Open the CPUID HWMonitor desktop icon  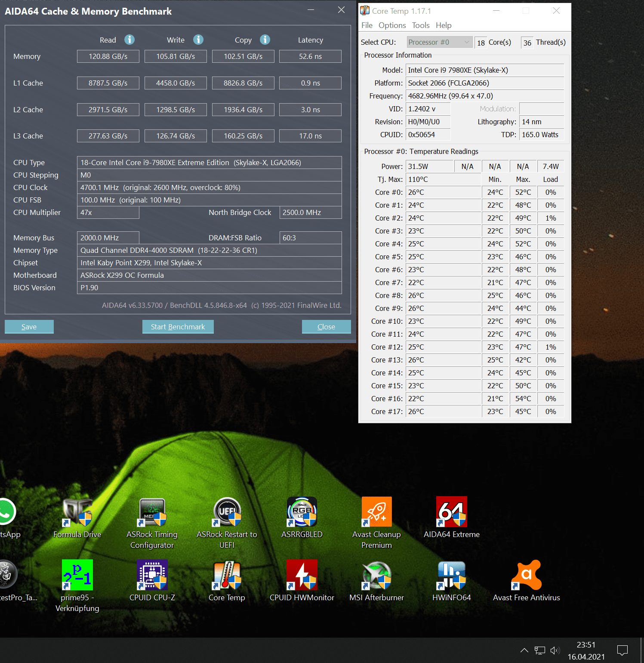point(302,580)
